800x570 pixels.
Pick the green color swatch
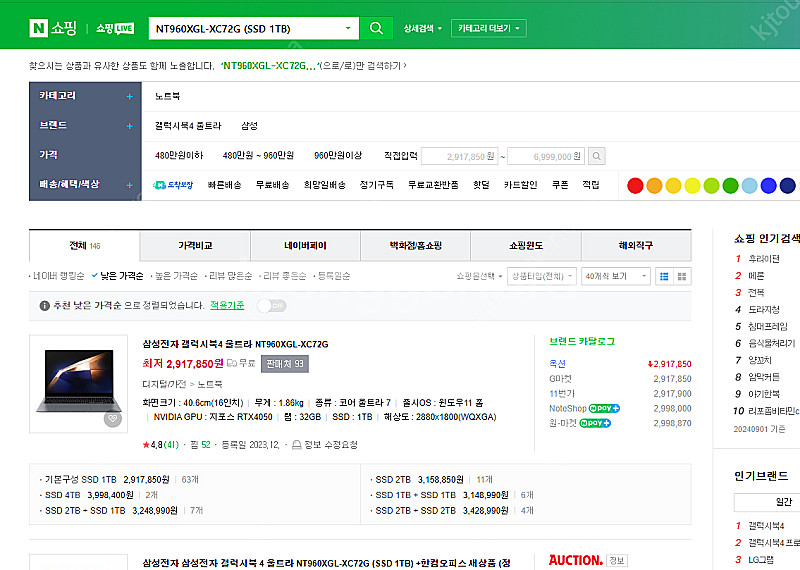click(x=730, y=186)
